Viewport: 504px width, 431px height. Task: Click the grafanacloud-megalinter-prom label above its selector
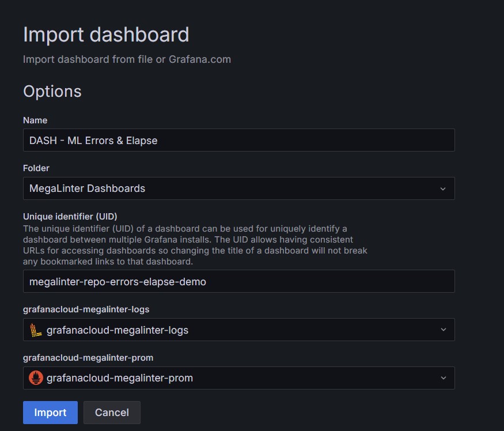88,358
